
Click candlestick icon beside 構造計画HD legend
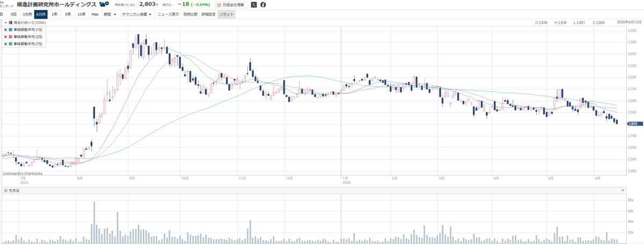pyautogui.click(x=11, y=23)
